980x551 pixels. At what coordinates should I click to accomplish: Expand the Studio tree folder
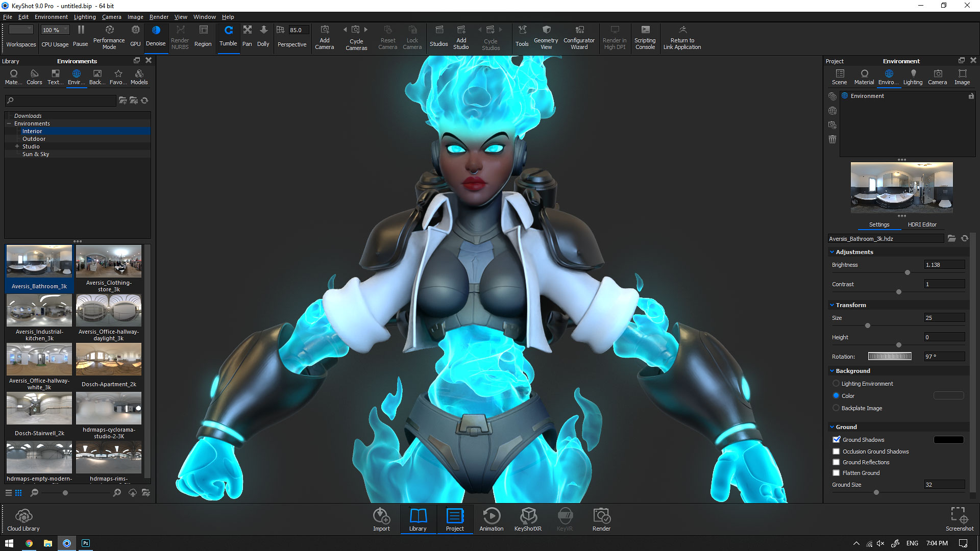tap(17, 146)
